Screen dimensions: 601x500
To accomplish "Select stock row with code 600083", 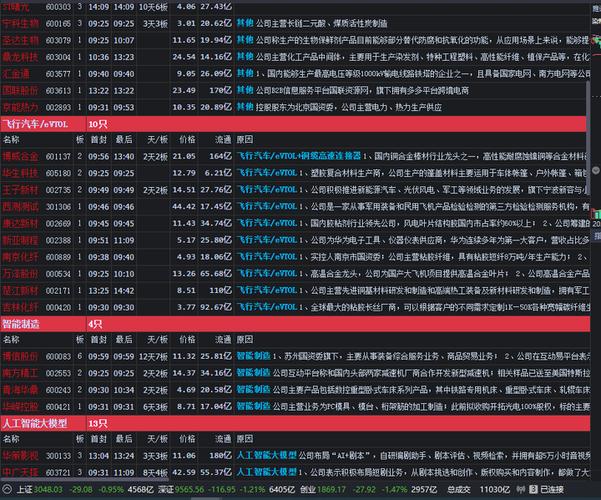I will 295,356.
